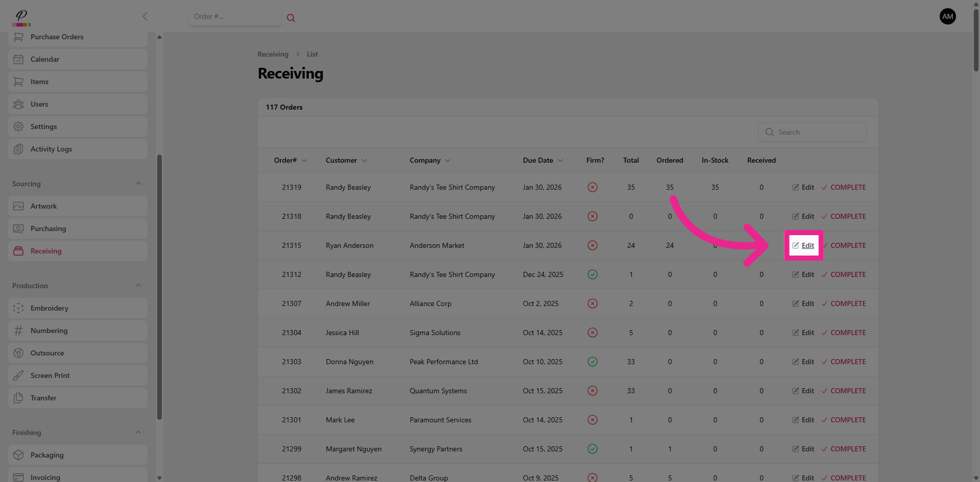
Task: Collapse the sidebar with the left chevron
Action: pyautogui.click(x=145, y=16)
